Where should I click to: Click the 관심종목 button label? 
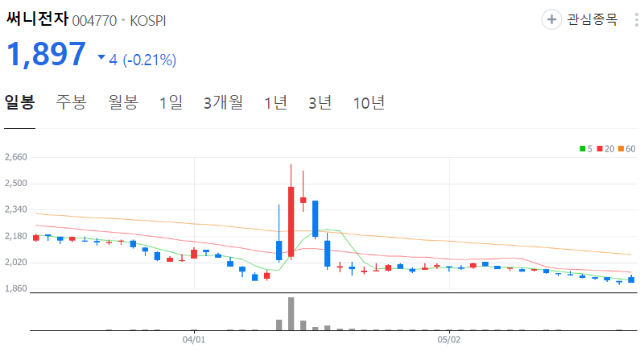tap(592, 19)
